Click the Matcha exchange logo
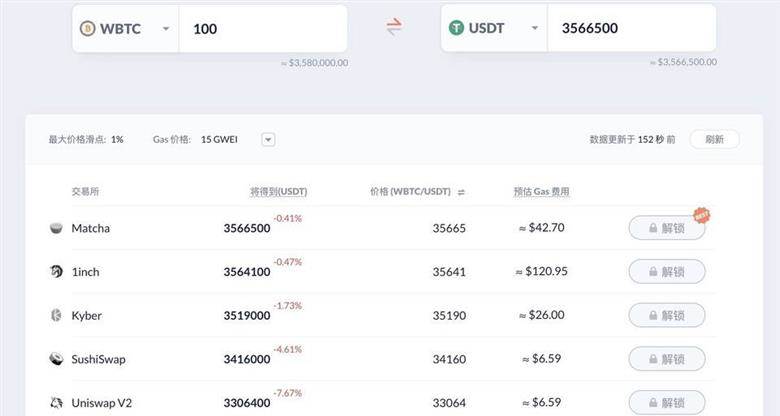This screenshot has width=780, height=416. click(x=56, y=228)
